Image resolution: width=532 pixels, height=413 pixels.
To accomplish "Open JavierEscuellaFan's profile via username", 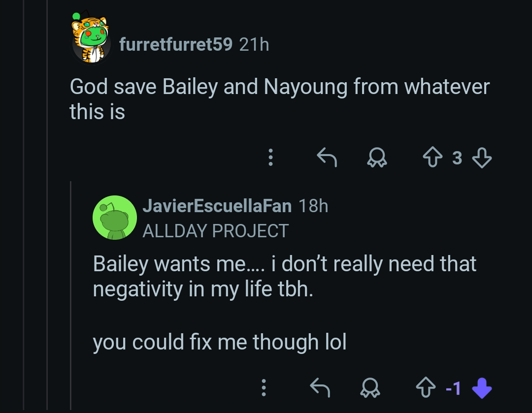I will (x=217, y=206).
